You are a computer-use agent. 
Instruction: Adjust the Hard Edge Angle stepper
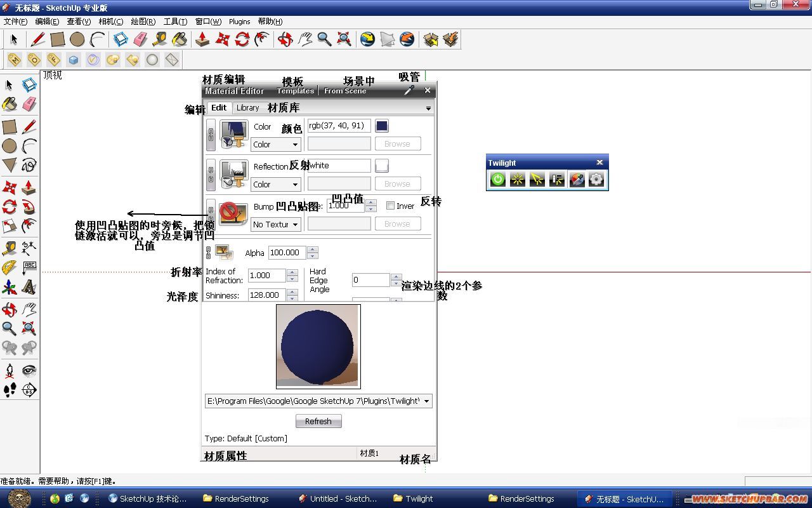396,280
